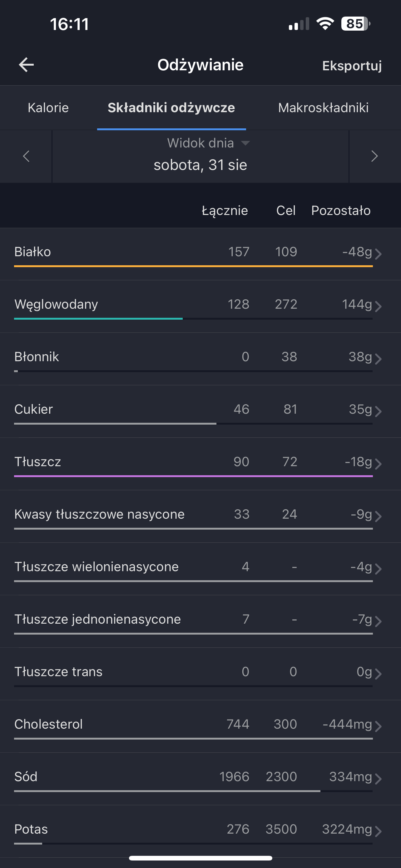Image resolution: width=401 pixels, height=868 pixels.
Task: Switch to the Makroskładniki tab
Action: click(x=323, y=108)
